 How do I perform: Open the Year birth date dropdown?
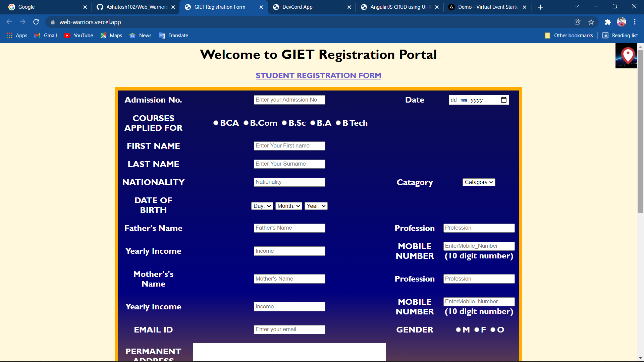click(316, 206)
